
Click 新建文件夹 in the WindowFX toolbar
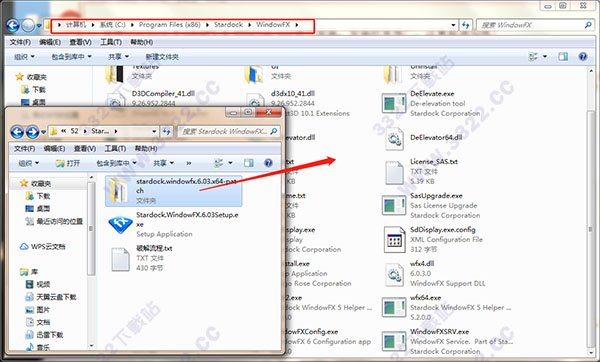coord(161,57)
